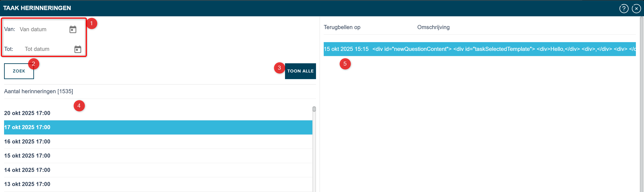Open the calendar picker for Tot datum
The image size is (644, 192).
point(78,49)
